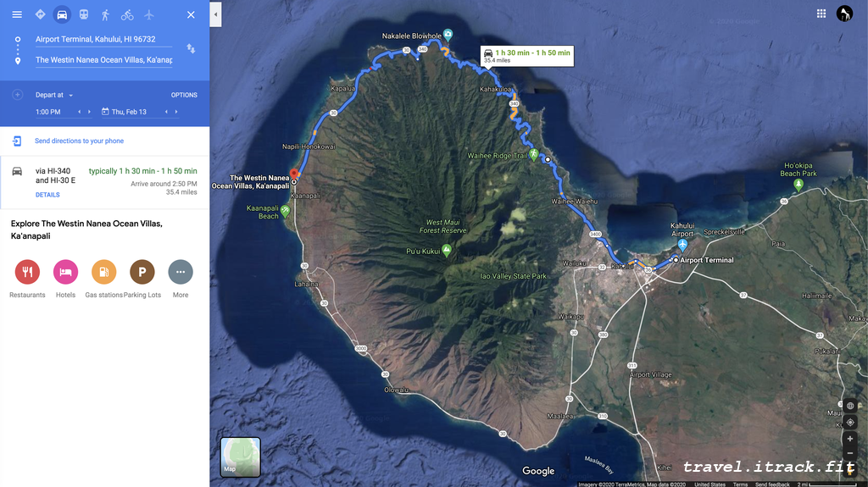This screenshot has width=868, height=487.
Task: Open the Depart at dropdown
Action: click(54, 95)
